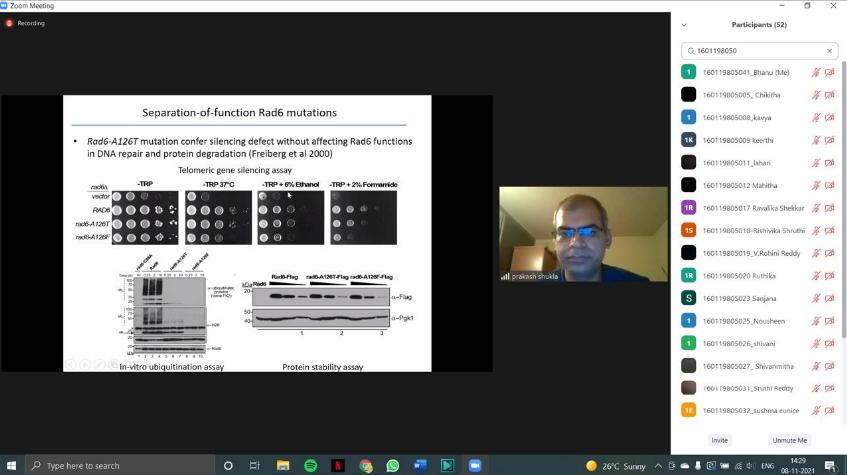Click muted mic icon for 160119805027_Shivanmitha
The width and height of the screenshot is (847, 475).
(x=816, y=366)
